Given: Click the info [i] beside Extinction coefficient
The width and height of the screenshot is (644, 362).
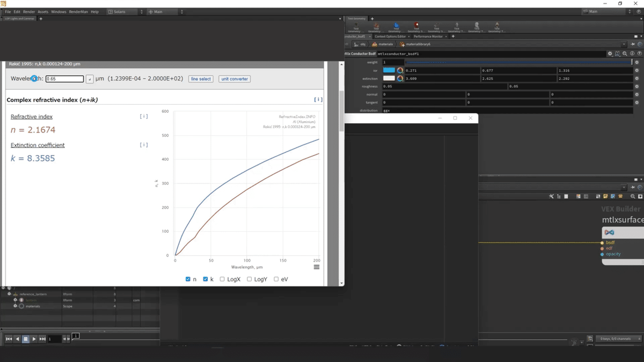Looking at the screenshot, I should click(143, 145).
